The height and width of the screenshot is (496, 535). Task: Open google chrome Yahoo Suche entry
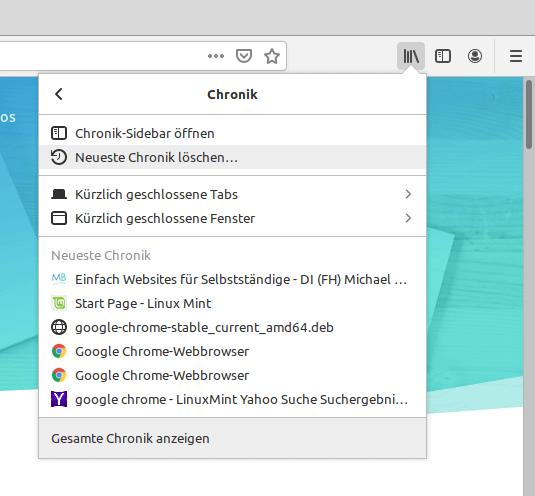(x=232, y=399)
